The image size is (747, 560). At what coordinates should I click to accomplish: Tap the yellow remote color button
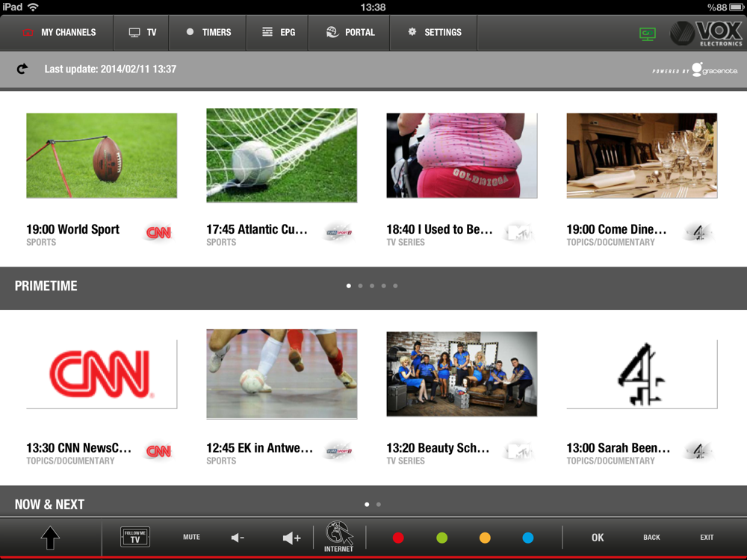[485, 538]
